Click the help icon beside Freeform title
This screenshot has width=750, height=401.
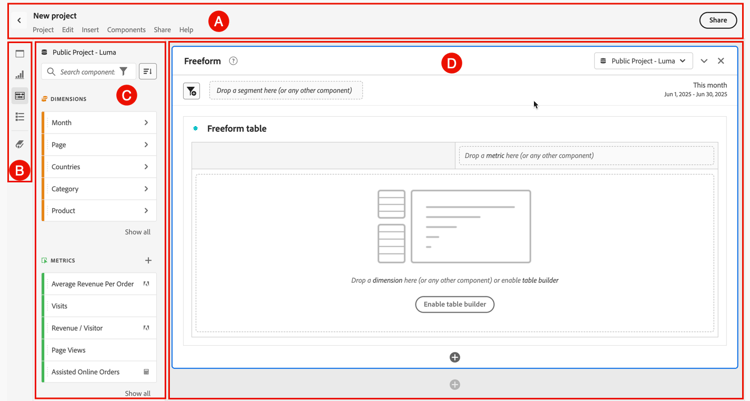pos(233,61)
